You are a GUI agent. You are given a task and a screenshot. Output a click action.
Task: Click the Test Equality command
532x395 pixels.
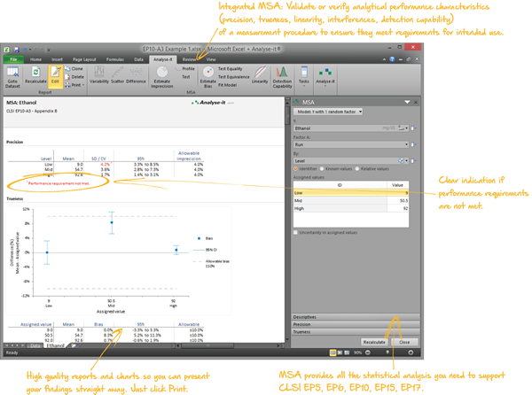click(230, 69)
